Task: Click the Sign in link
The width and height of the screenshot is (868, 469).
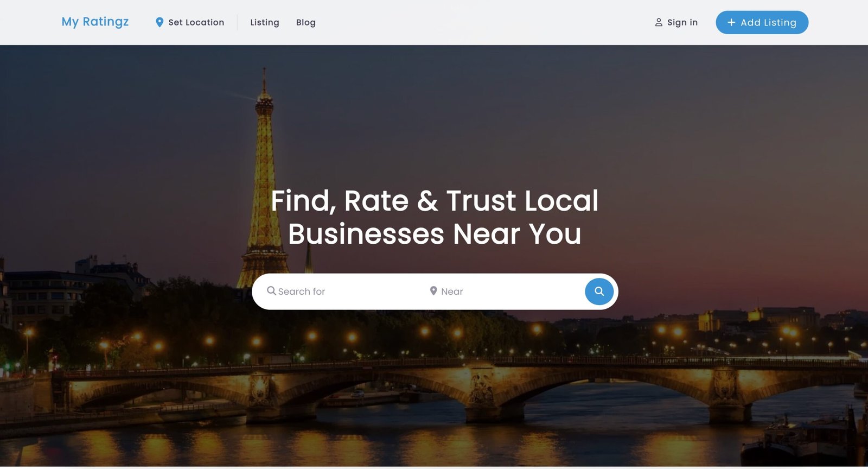Action: [x=682, y=22]
